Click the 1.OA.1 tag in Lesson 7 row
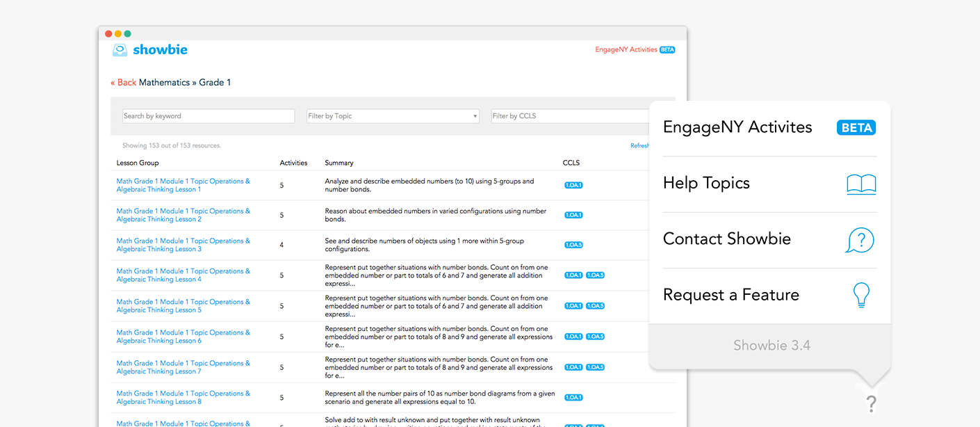This screenshot has width=980, height=427. click(x=573, y=367)
